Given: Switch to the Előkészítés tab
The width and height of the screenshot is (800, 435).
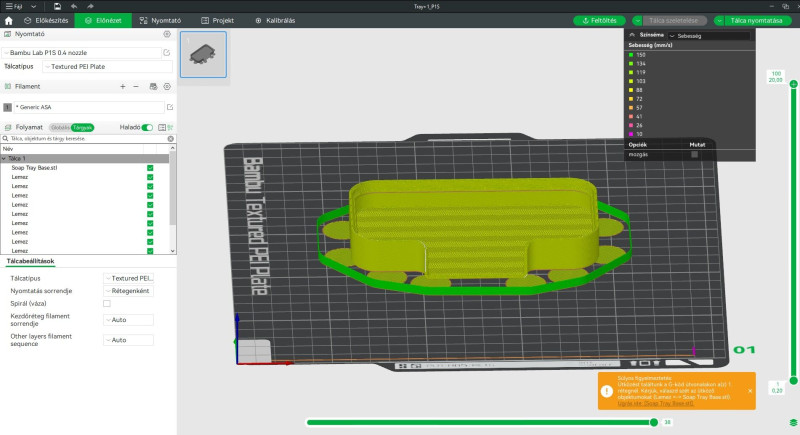Looking at the screenshot, I should (x=46, y=20).
